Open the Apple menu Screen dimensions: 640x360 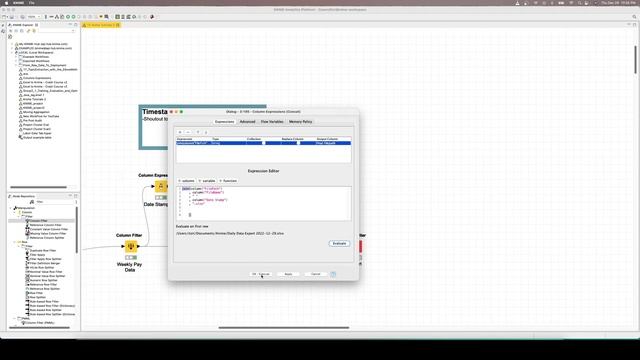tap(6, 3)
